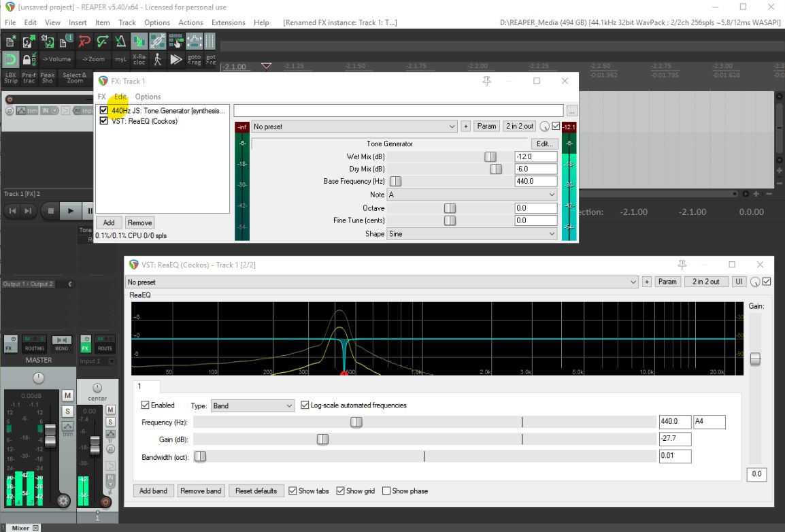Open Options menu in FX window
The image size is (785, 532).
[x=148, y=97]
